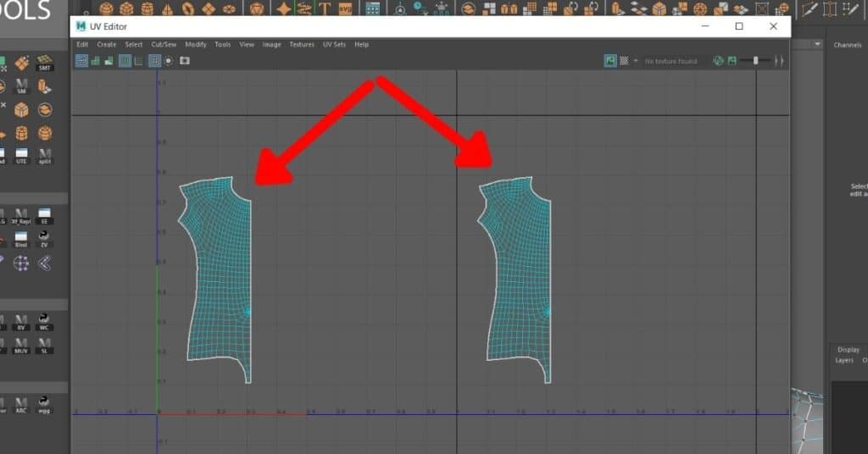The image size is (868, 454).
Task: Open the Help menu in UV Editor
Action: (361, 44)
